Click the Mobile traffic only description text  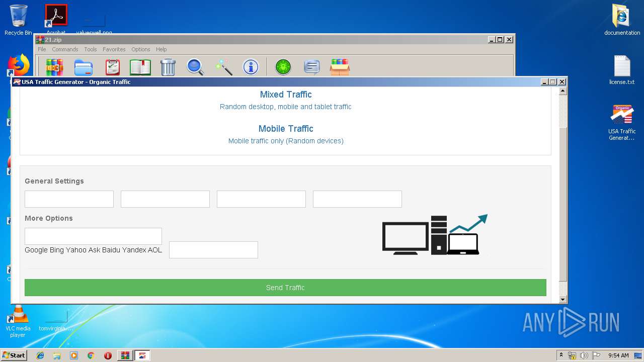pyautogui.click(x=286, y=141)
